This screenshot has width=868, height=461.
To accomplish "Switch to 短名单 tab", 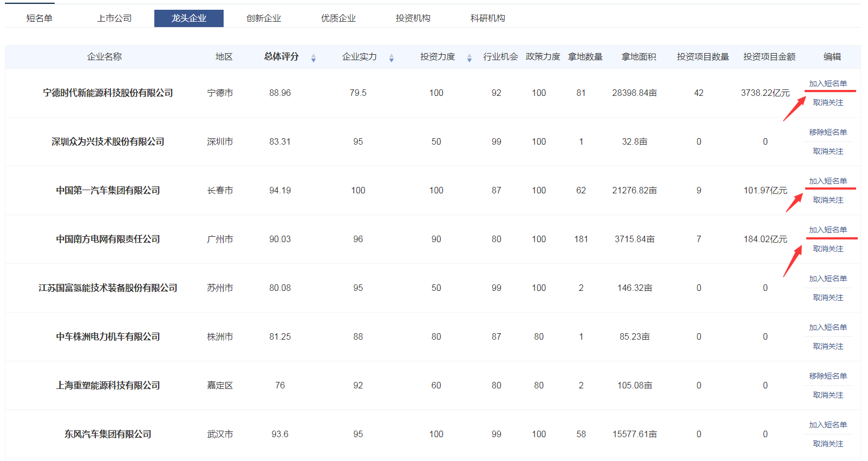I will tap(40, 18).
